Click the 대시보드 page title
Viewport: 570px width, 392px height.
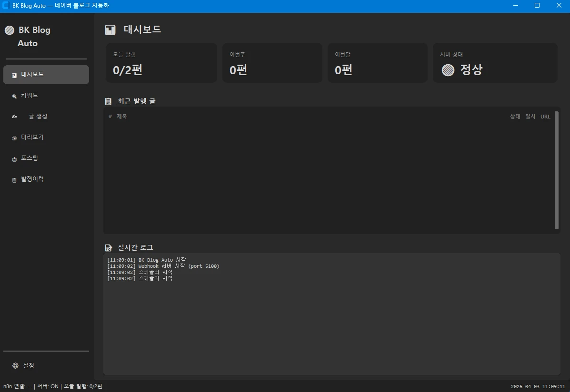tap(142, 29)
